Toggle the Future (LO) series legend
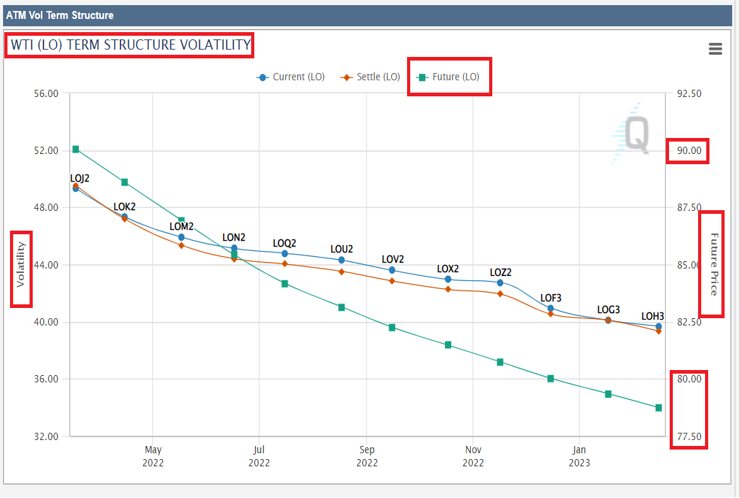 (x=449, y=77)
